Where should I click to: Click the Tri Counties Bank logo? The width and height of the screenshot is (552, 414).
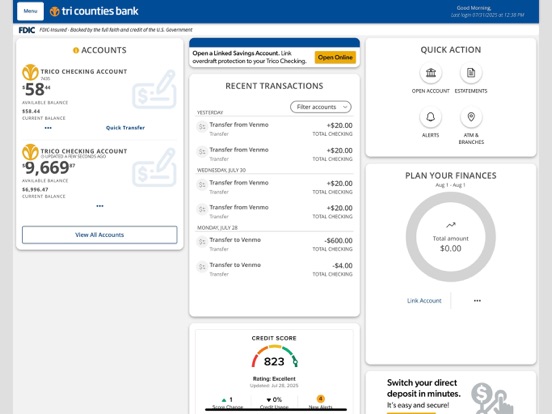(94, 11)
